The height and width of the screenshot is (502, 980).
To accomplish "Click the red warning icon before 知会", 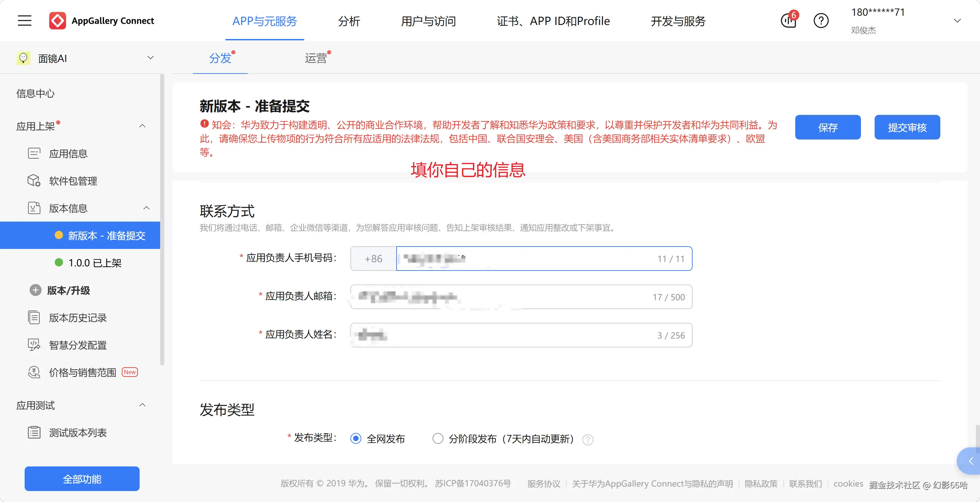I will point(204,124).
